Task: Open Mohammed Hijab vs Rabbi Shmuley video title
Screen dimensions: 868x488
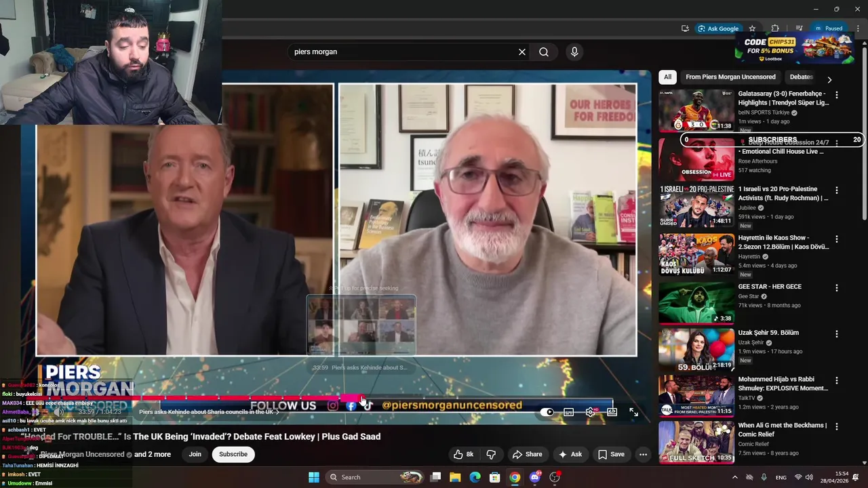Action: click(783, 384)
